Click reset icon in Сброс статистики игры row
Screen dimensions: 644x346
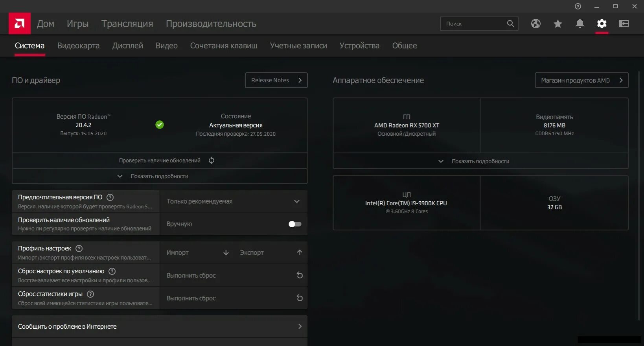point(300,298)
